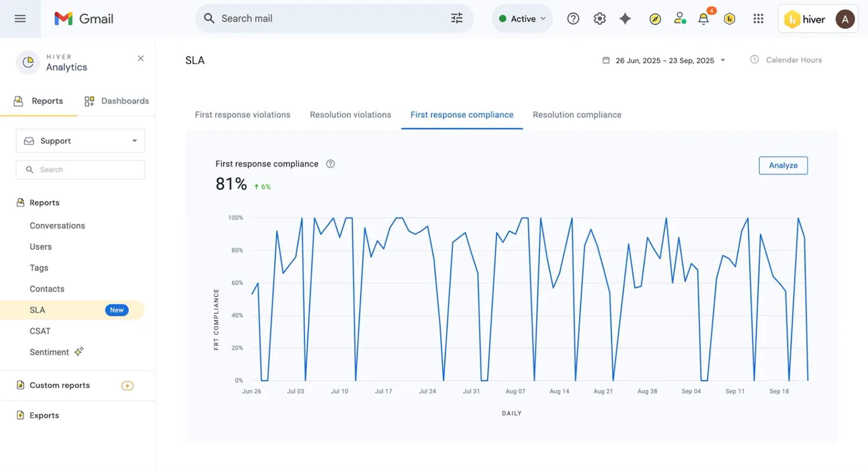Open Gmail settings gear icon
Viewport: 868px width, 468px height.
(x=599, y=19)
